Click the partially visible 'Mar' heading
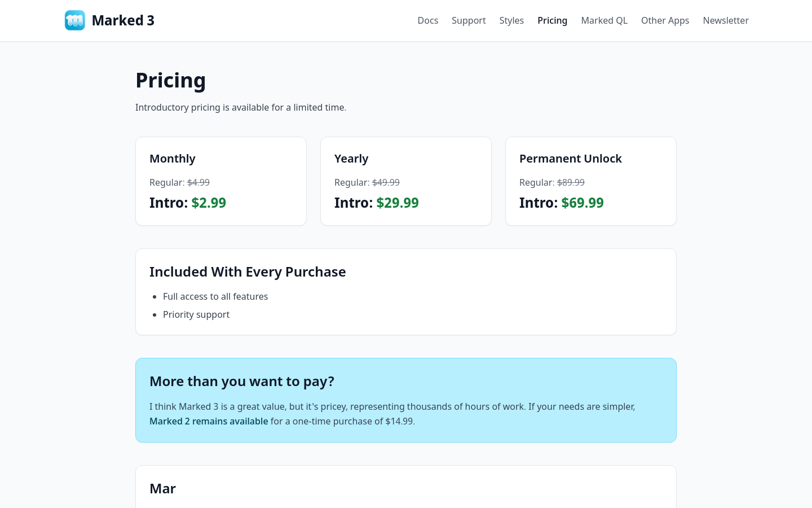 [163, 488]
